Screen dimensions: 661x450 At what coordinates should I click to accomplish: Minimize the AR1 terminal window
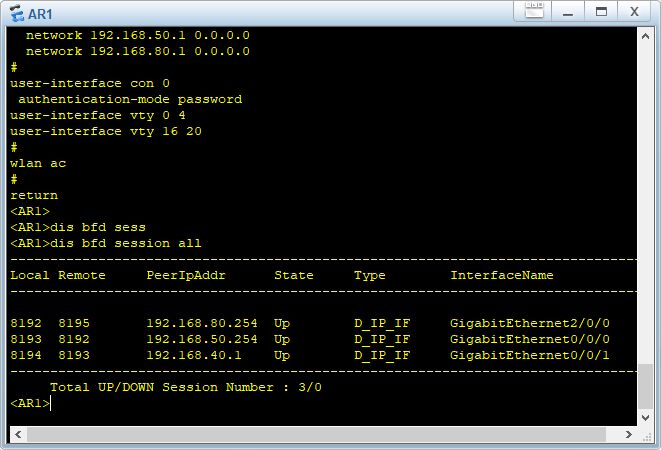coord(568,12)
